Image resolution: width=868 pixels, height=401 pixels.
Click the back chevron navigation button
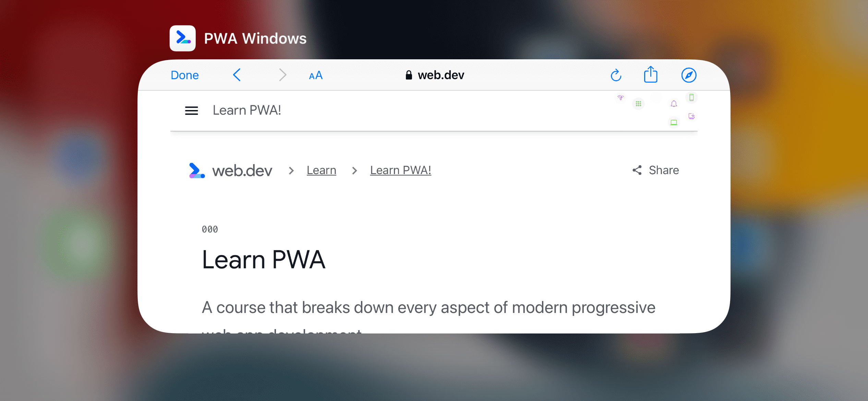tap(237, 75)
